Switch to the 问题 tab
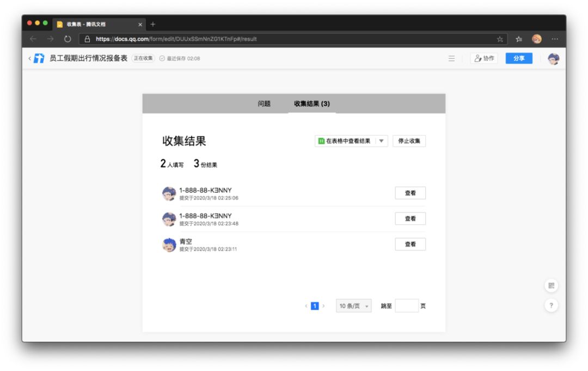This screenshot has width=588, height=371. coord(264,104)
